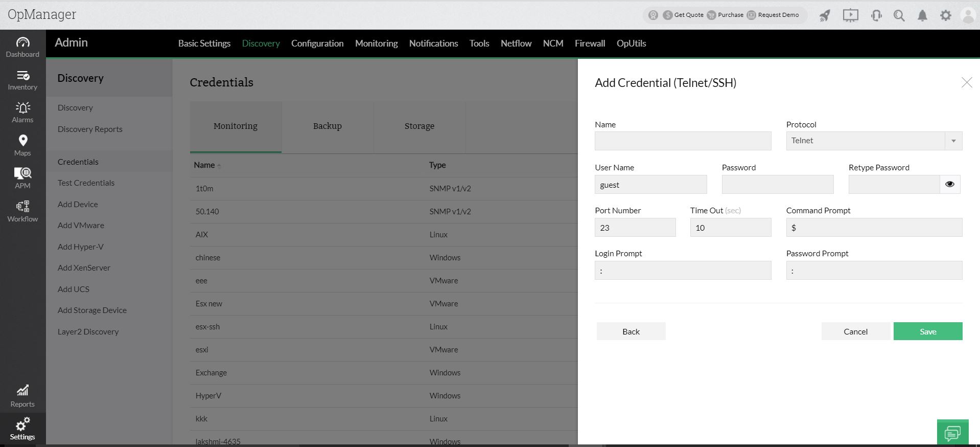This screenshot has width=980, height=447.
Task: Click the rocket quick-launch icon
Action: 825,15
